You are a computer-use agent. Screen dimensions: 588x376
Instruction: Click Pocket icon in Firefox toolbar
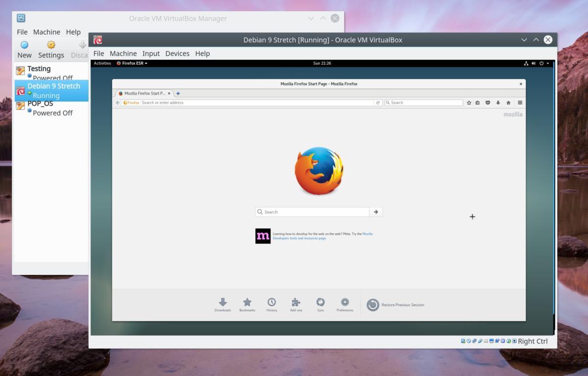point(488,102)
